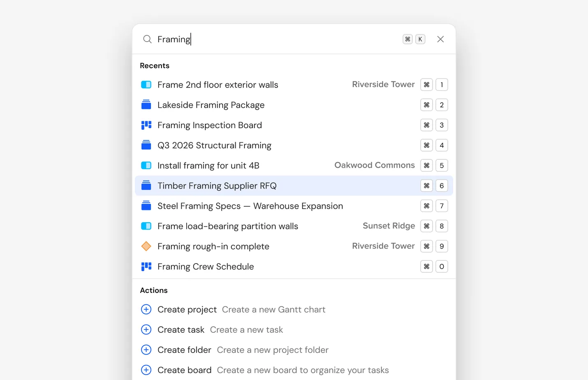Click Create a new Gantt chart description
Viewport: 588px width, 380px height.
point(273,309)
